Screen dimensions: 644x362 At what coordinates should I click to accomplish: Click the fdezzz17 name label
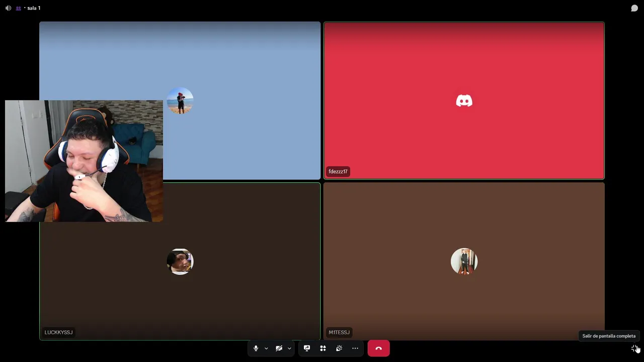click(x=338, y=171)
